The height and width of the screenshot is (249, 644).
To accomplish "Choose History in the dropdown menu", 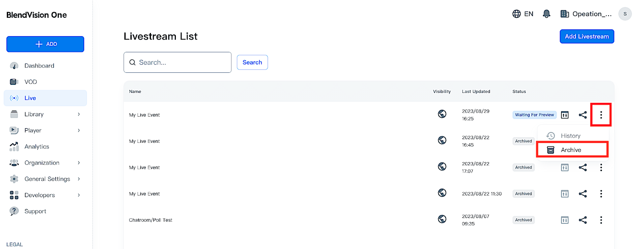I will click(570, 136).
